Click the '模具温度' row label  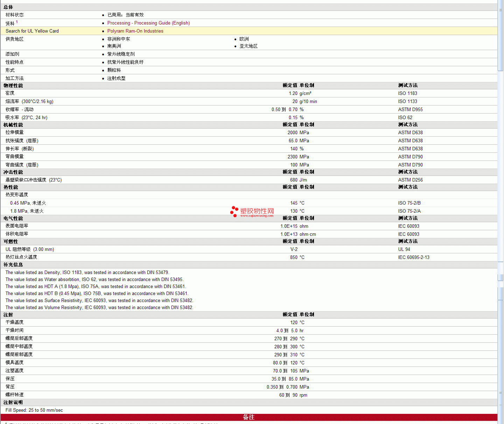14,363
